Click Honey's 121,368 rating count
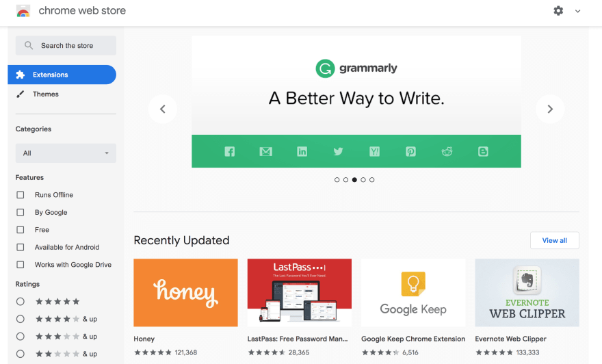The image size is (602, 364). [186, 352]
